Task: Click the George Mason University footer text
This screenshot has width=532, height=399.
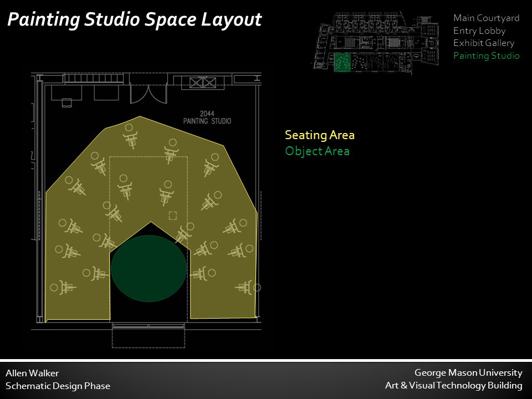Action: (x=468, y=372)
